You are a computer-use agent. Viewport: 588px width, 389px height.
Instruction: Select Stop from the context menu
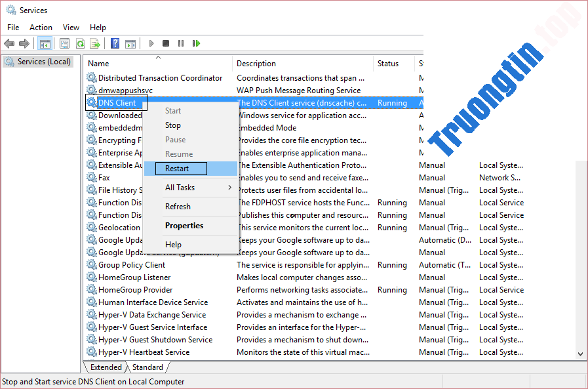pyautogui.click(x=173, y=125)
